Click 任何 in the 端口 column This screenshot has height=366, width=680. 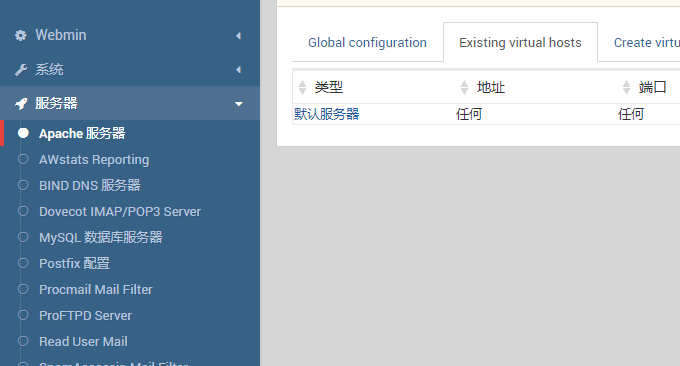point(631,114)
